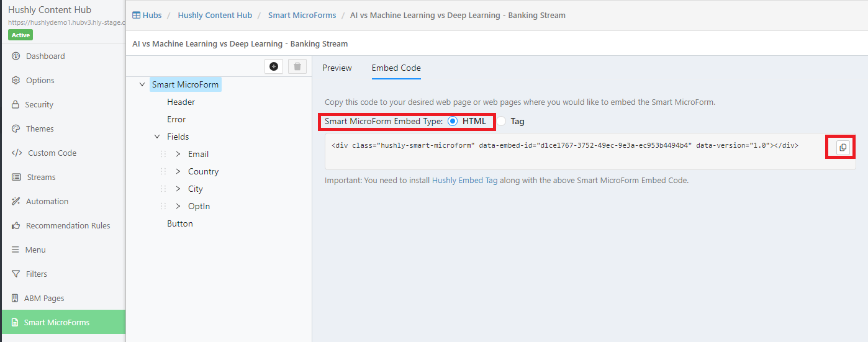Click the Hubs table icon in breadcrumb
This screenshot has width=868, height=342.
click(136, 15)
